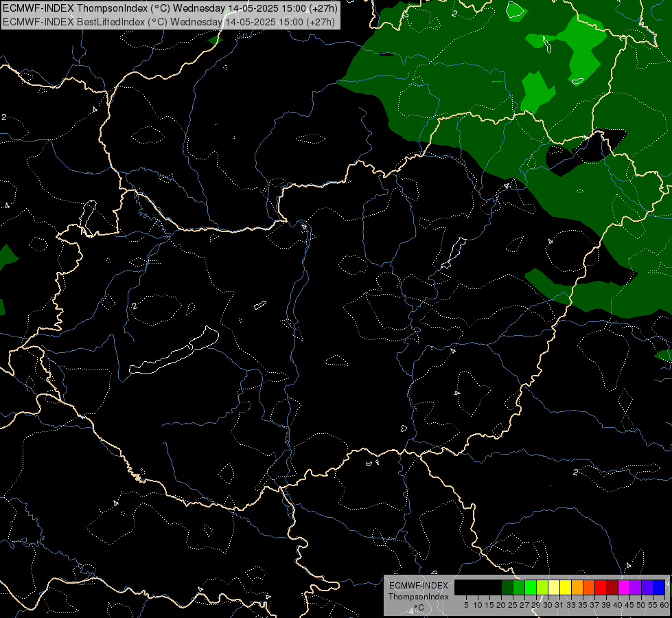Image resolution: width=672 pixels, height=618 pixels.
Task: Click the legend tick value 27
Action: click(524, 605)
